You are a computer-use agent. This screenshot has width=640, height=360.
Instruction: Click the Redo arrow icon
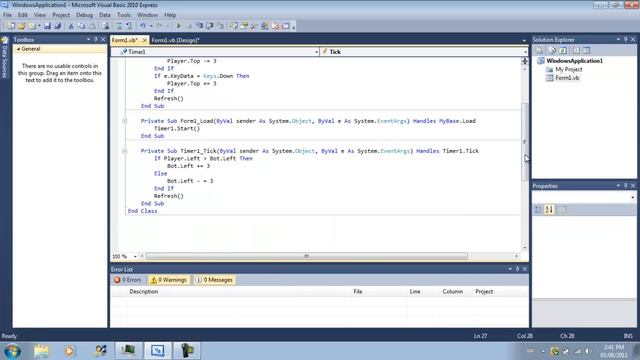[x=159, y=26]
